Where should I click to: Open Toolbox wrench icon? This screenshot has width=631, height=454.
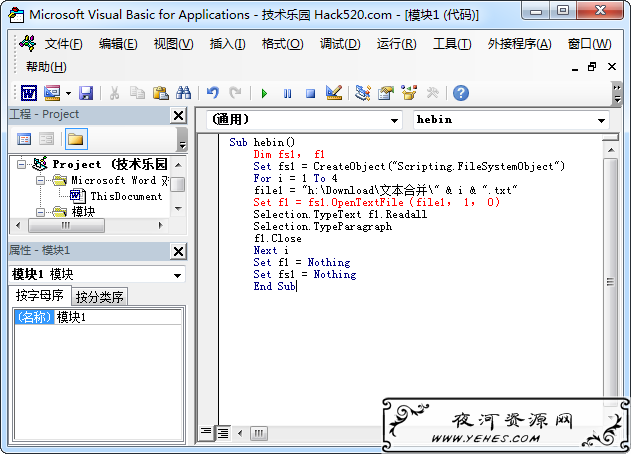(433, 93)
